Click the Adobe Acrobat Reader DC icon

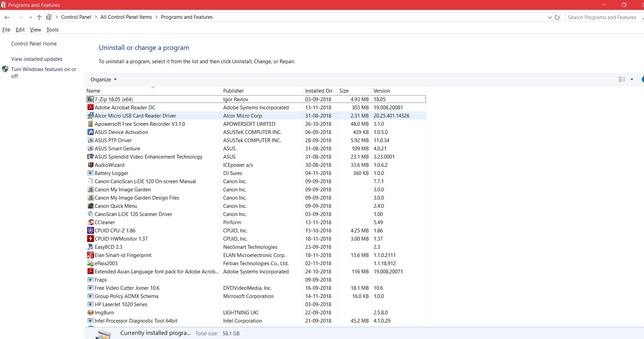pos(91,107)
